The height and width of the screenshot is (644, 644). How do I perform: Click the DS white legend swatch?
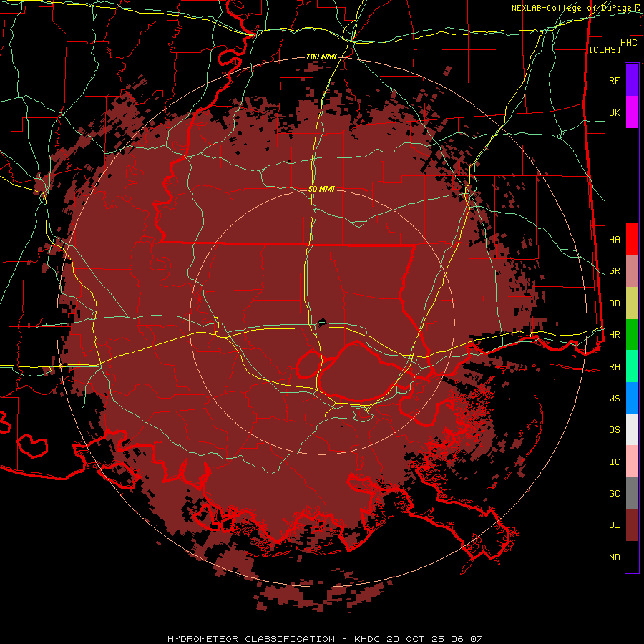(632, 429)
